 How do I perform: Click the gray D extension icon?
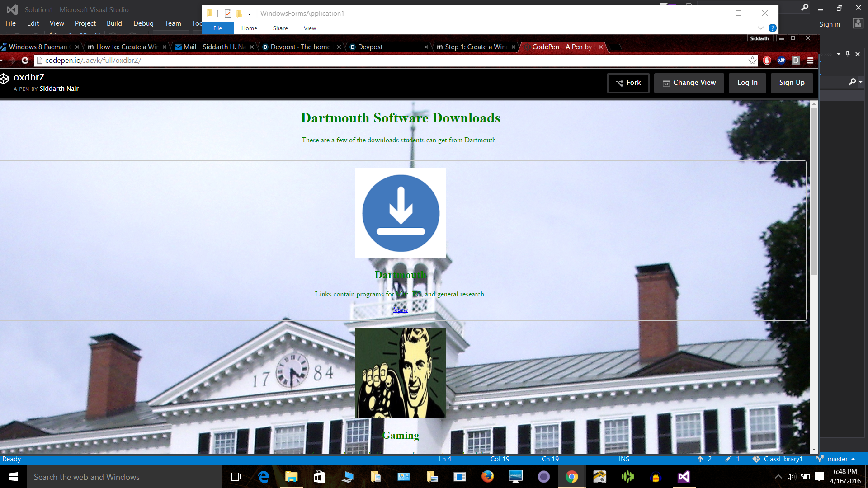796,61
